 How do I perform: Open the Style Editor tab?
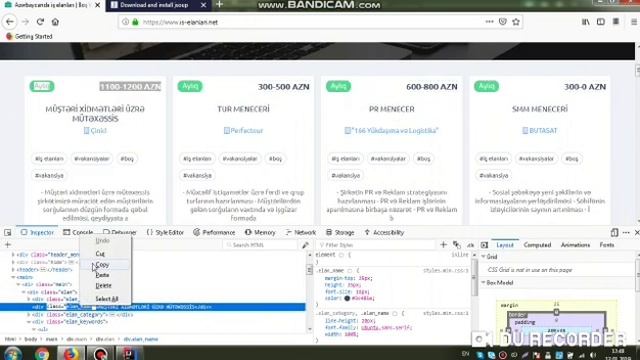pos(165,232)
